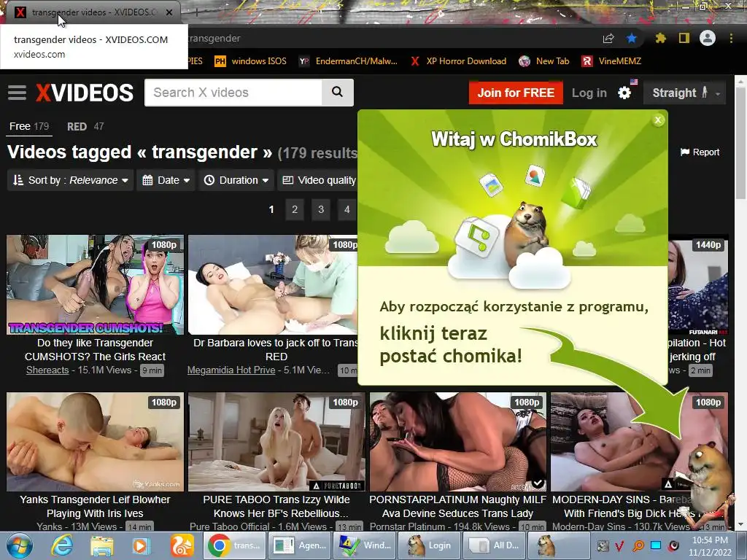The height and width of the screenshot is (560, 747).
Task: Switch to the 'Agen...' taskbar window
Action: pyautogui.click(x=299, y=545)
